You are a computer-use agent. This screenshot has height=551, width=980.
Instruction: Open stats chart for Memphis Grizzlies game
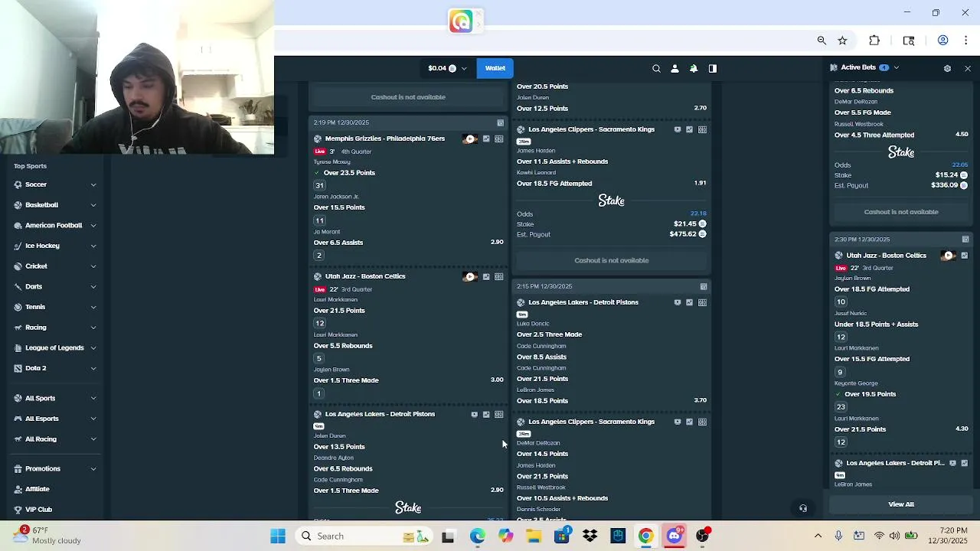coord(486,139)
